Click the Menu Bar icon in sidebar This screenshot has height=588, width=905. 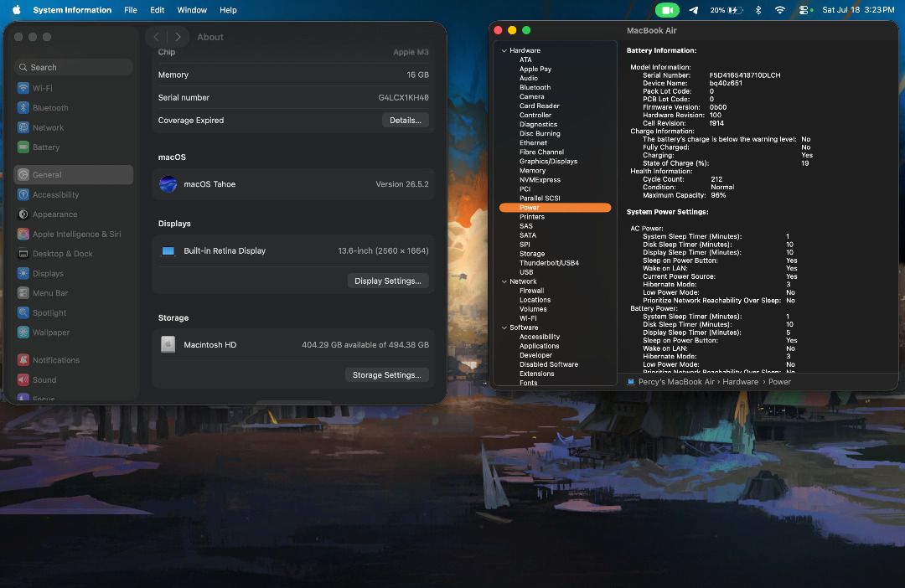pyautogui.click(x=23, y=293)
